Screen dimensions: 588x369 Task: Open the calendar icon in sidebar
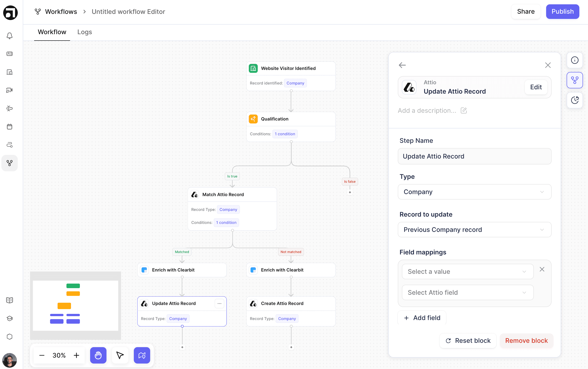(10, 126)
